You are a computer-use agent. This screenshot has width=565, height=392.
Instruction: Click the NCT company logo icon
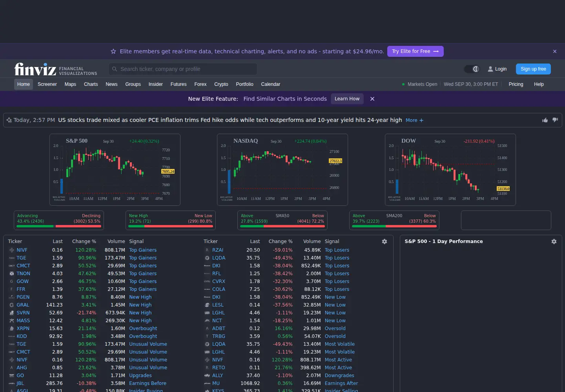[x=207, y=321]
